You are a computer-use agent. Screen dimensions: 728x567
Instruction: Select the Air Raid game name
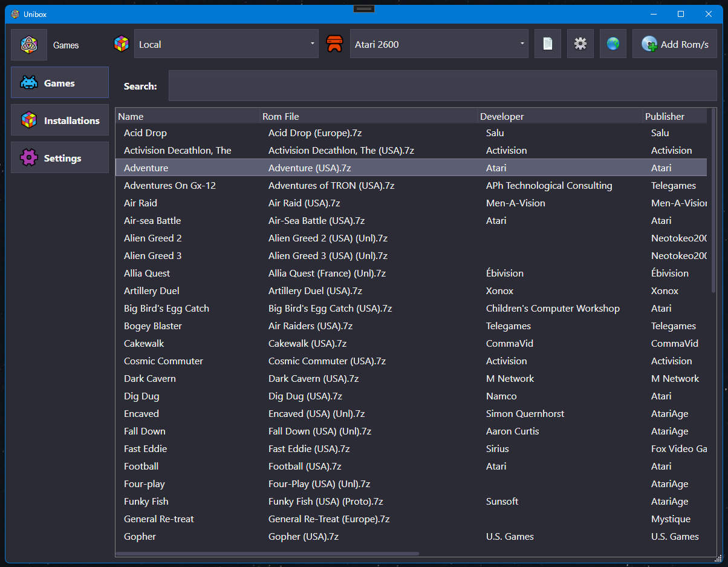click(x=140, y=203)
